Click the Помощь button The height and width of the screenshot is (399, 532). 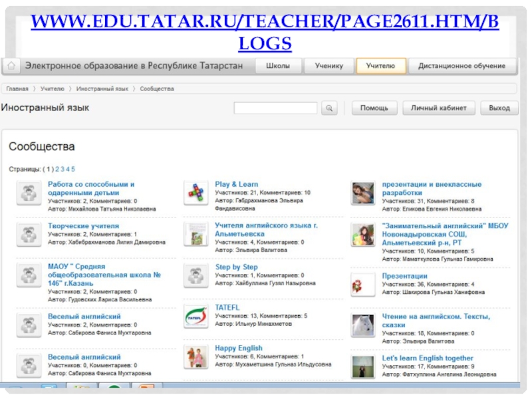point(374,108)
